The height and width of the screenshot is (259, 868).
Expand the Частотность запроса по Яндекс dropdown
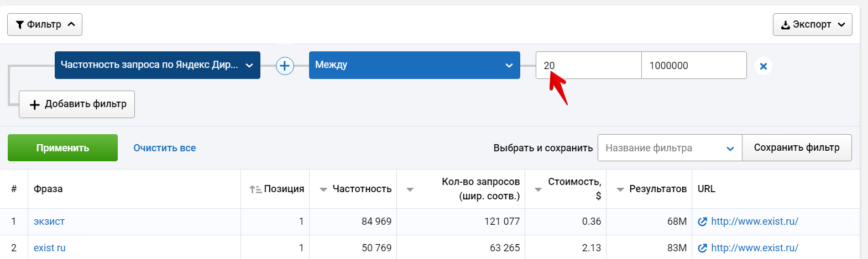[157, 65]
